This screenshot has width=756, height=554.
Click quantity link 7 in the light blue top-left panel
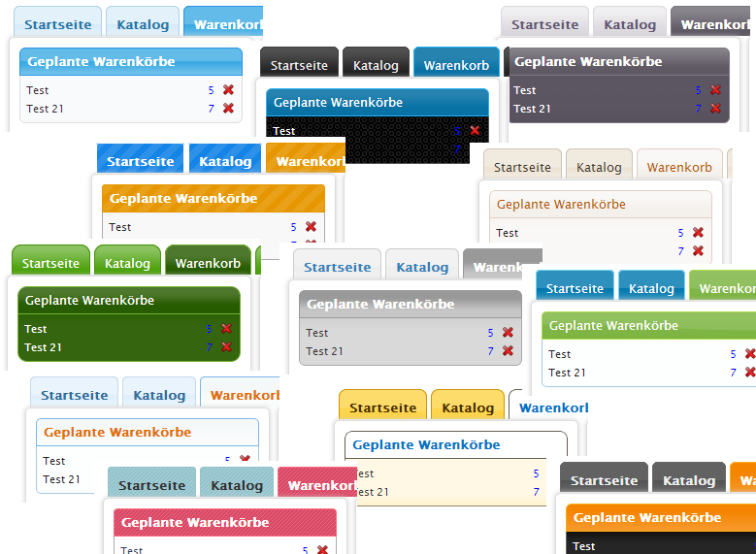tap(211, 109)
